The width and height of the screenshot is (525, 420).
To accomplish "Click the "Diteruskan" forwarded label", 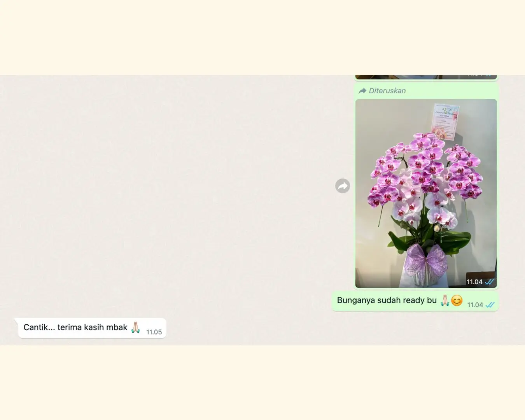I will coord(387,91).
